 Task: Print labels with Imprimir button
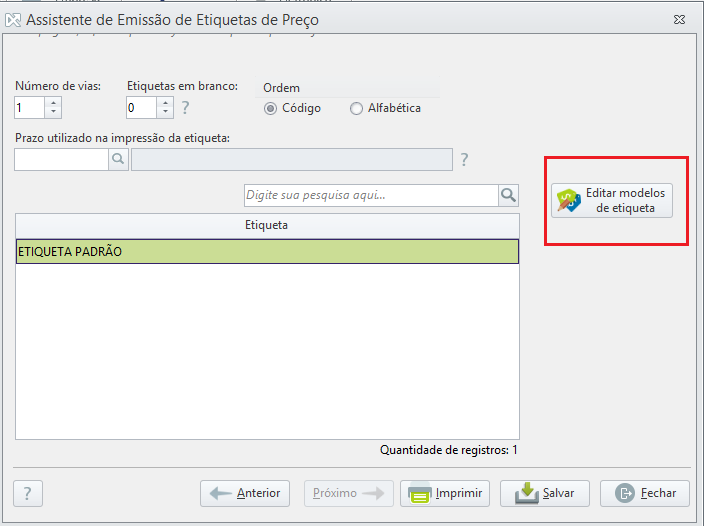click(445, 493)
